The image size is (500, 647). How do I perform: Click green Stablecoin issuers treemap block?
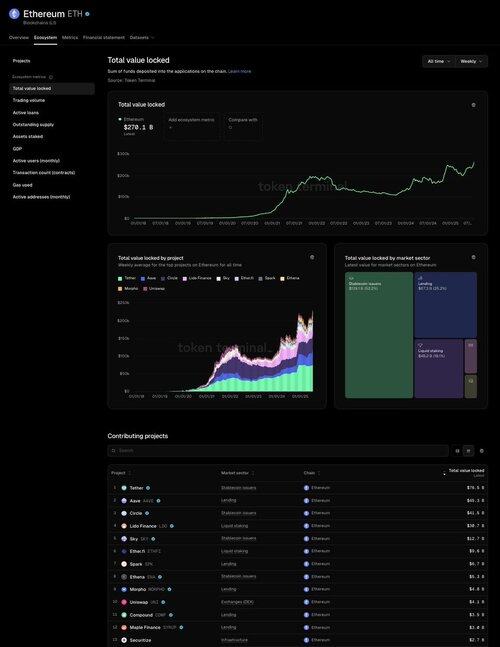tap(379, 335)
